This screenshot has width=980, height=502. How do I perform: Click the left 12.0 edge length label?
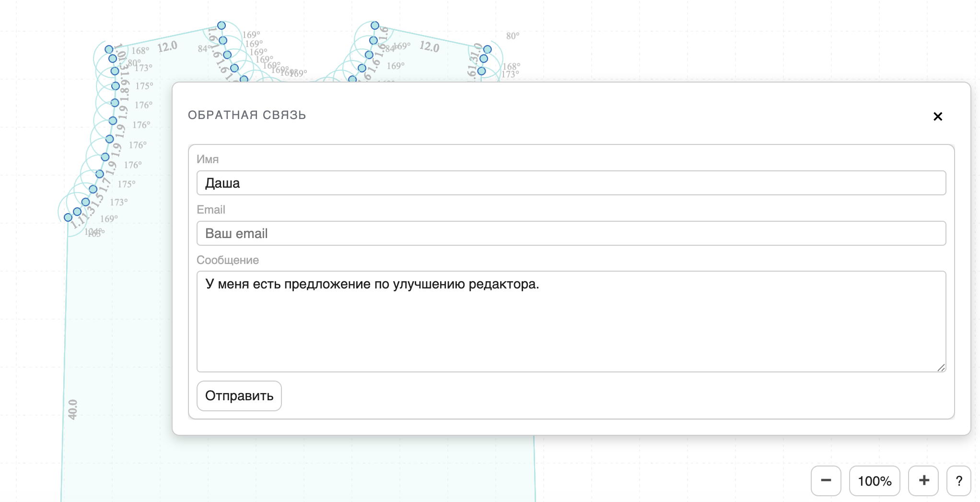[167, 47]
